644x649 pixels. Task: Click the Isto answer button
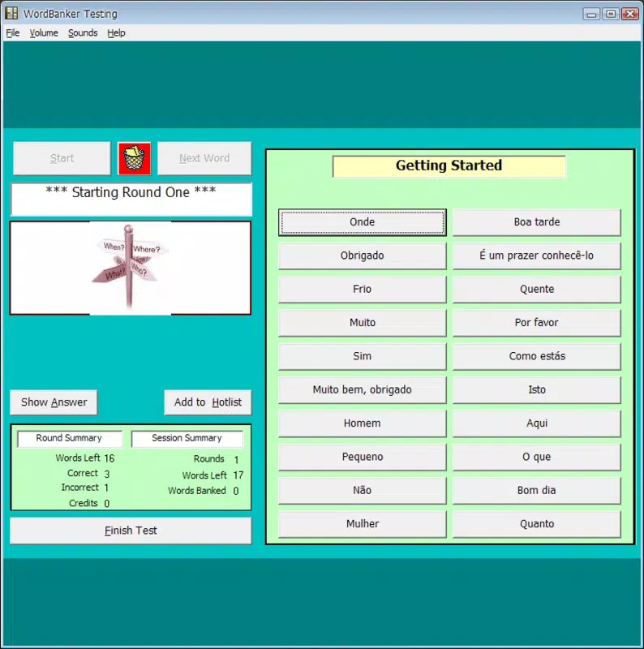(537, 390)
